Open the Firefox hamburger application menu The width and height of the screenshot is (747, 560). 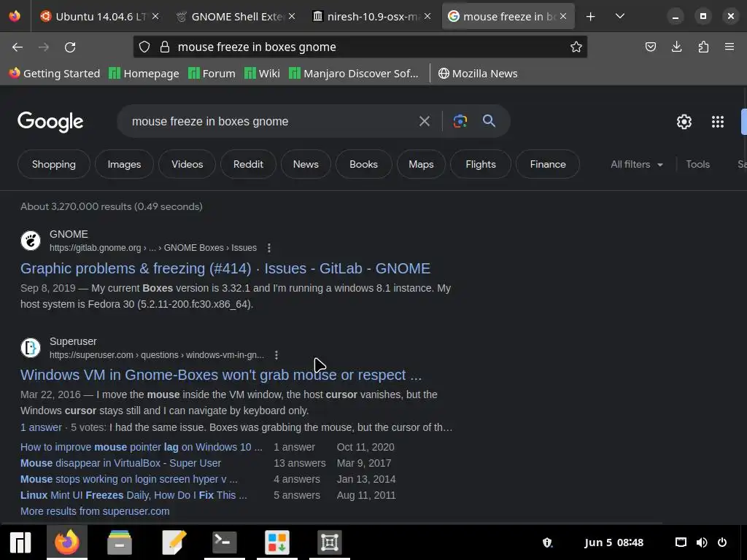click(x=729, y=47)
